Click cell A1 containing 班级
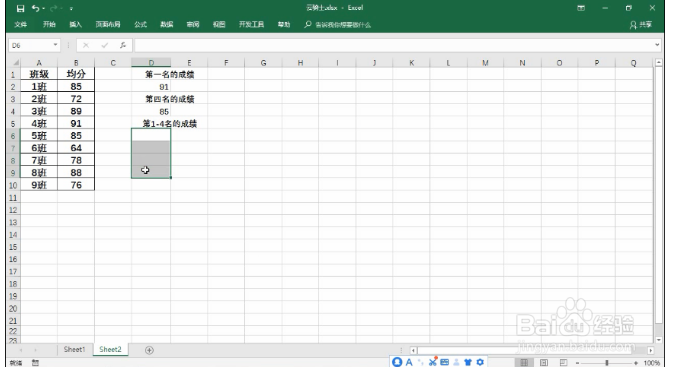The image size is (673, 370). point(39,74)
